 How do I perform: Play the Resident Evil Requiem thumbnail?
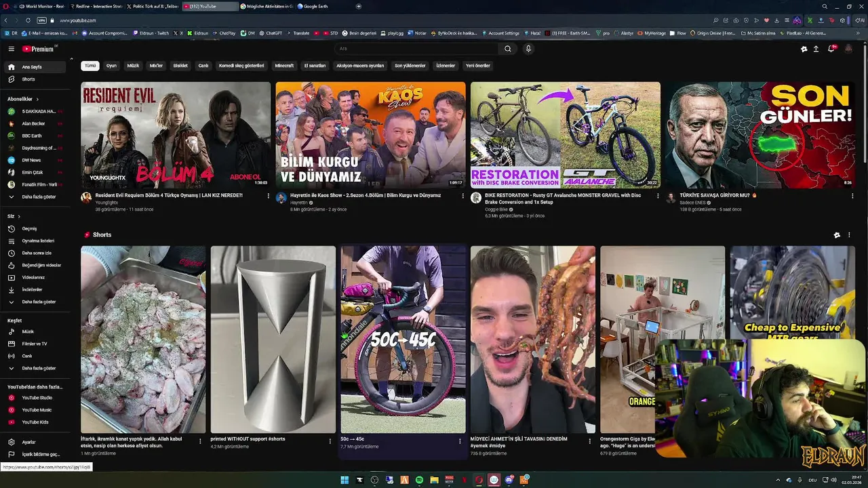176,135
